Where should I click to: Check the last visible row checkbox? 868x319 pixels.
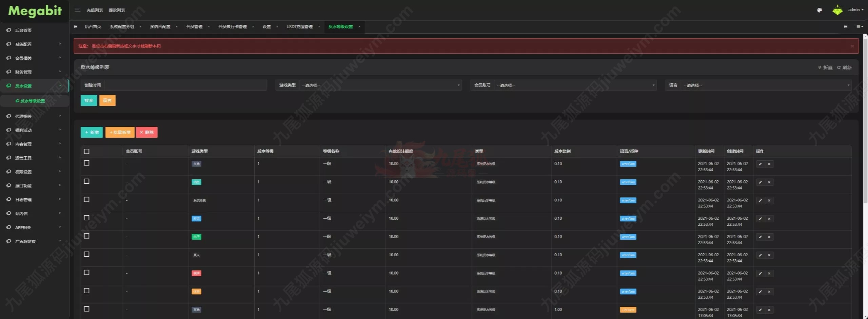pyautogui.click(x=87, y=309)
